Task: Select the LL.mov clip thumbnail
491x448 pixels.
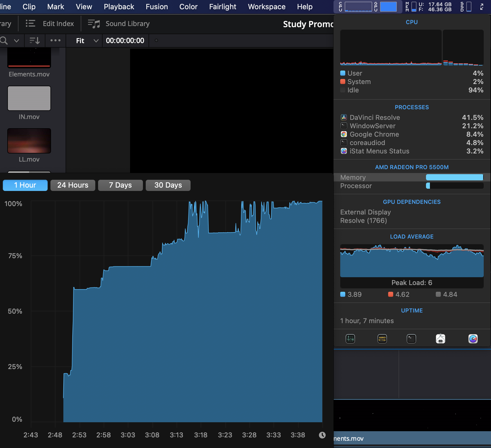Action: tap(29, 141)
